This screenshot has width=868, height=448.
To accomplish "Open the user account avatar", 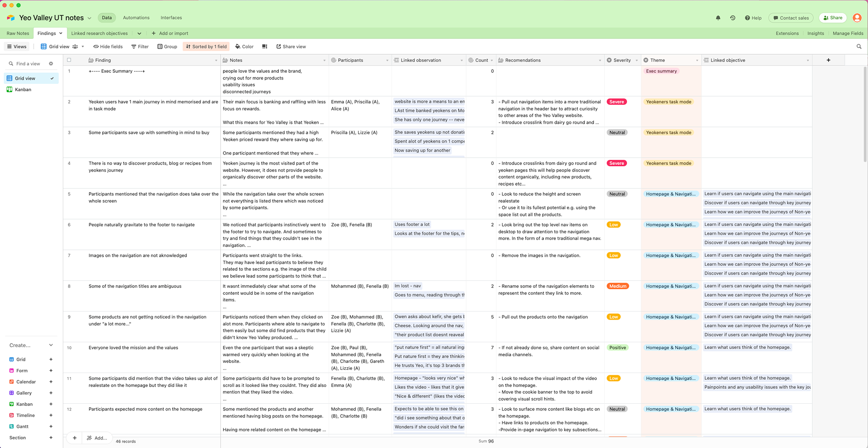I will [857, 18].
